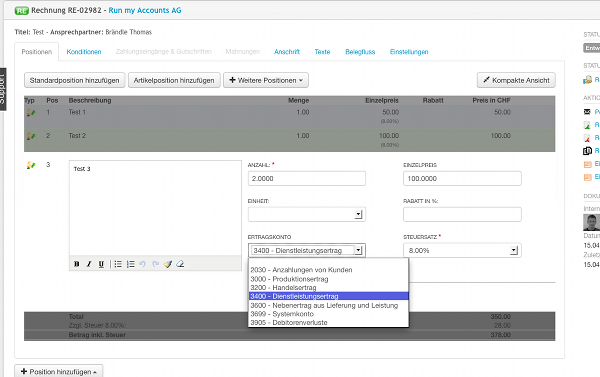Click the copy documents icon in sidebar
The width and height of the screenshot is (600, 377).
(x=587, y=151)
